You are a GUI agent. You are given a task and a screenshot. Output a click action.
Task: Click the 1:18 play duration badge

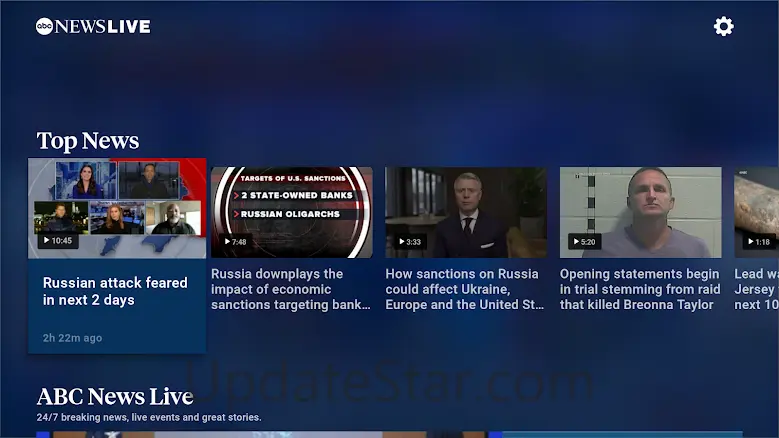pyautogui.click(x=759, y=242)
